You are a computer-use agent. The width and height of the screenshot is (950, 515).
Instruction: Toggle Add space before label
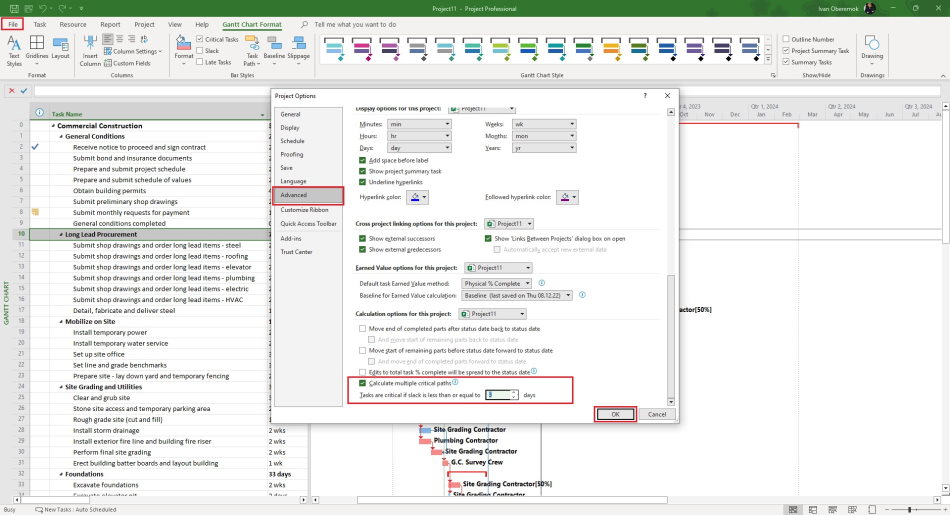tap(362, 161)
